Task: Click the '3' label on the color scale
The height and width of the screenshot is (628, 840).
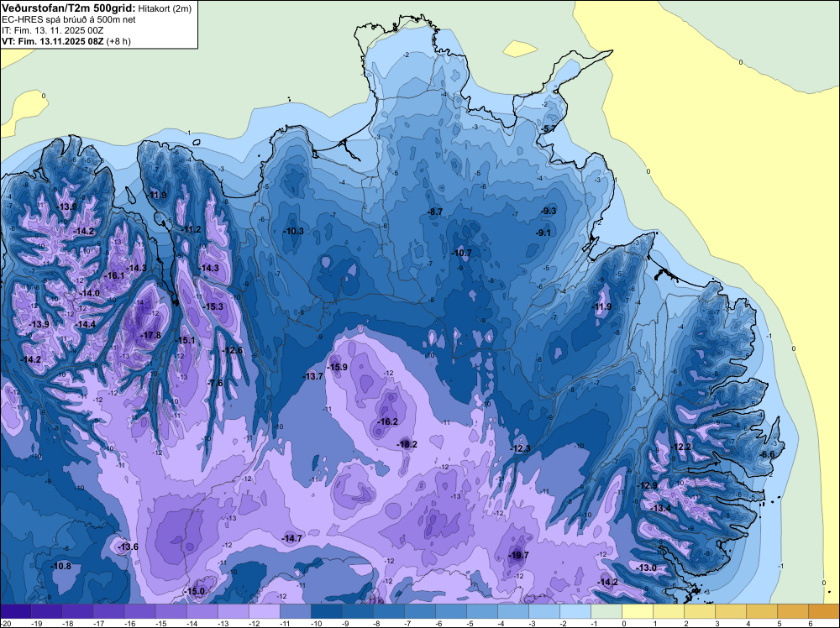Action: click(717, 624)
